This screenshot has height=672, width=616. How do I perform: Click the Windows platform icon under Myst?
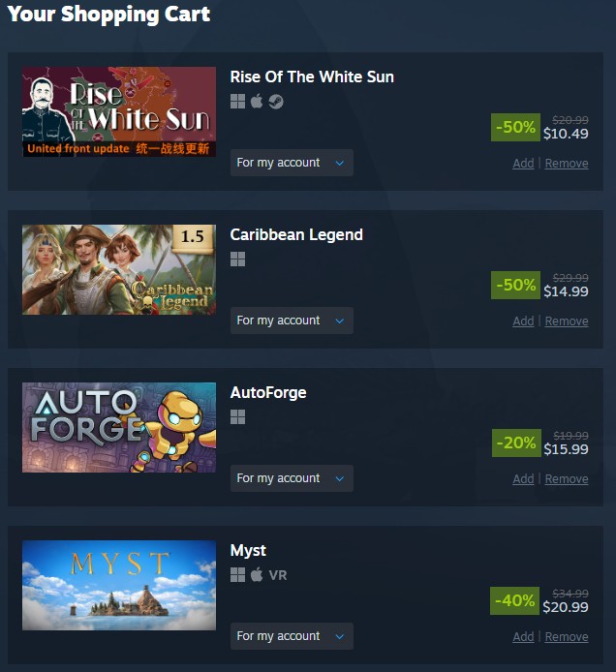coord(237,575)
